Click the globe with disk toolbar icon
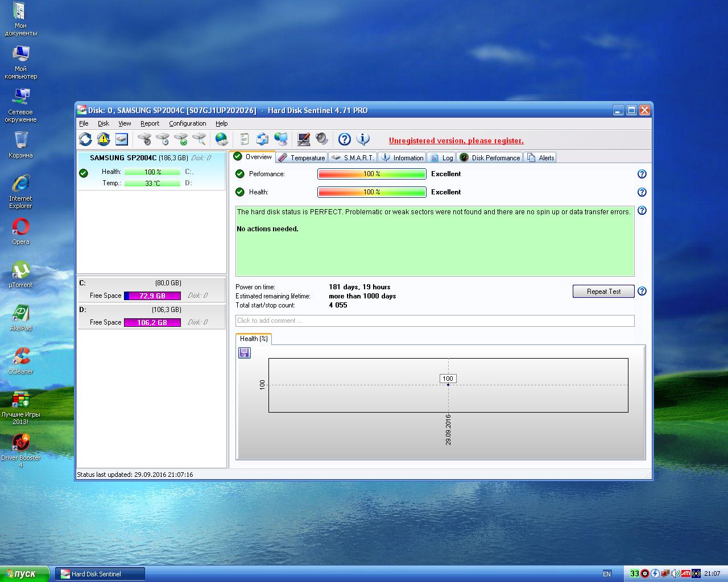The image size is (728, 582). 222,139
